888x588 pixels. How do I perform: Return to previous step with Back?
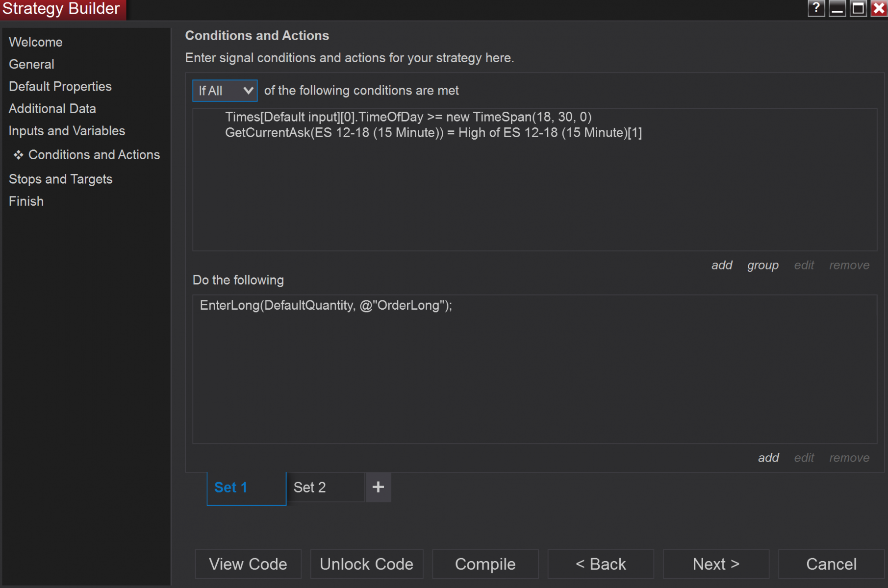(x=600, y=564)
